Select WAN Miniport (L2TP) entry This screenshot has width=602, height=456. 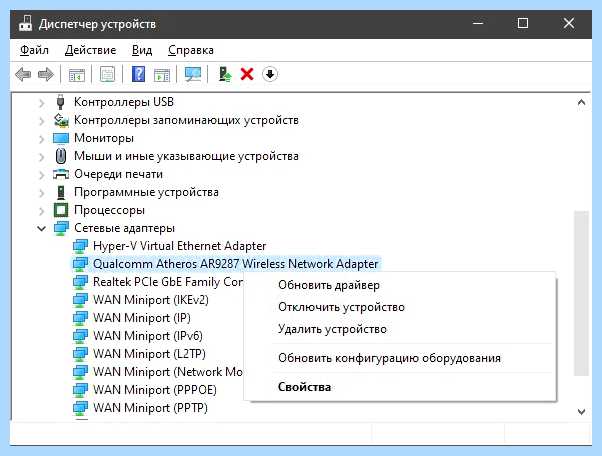(x=149, y=354)
